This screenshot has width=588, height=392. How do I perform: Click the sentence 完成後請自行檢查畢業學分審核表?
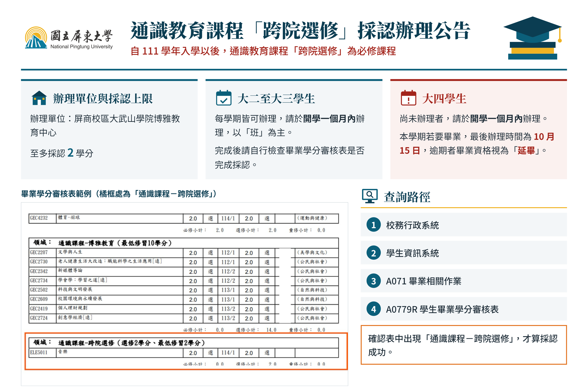coord(289,157)
